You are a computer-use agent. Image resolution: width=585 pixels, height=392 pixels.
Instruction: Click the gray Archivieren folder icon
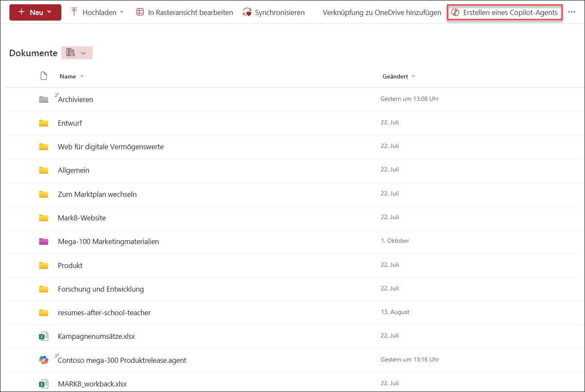pos(43,100)
